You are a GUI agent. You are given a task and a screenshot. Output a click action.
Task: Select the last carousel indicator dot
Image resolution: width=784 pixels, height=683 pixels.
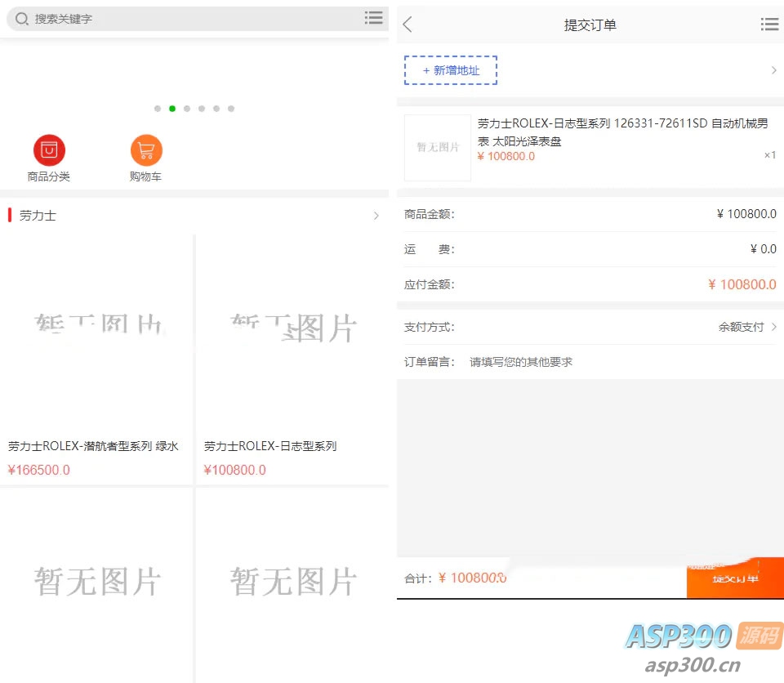(x=231, y=109)
